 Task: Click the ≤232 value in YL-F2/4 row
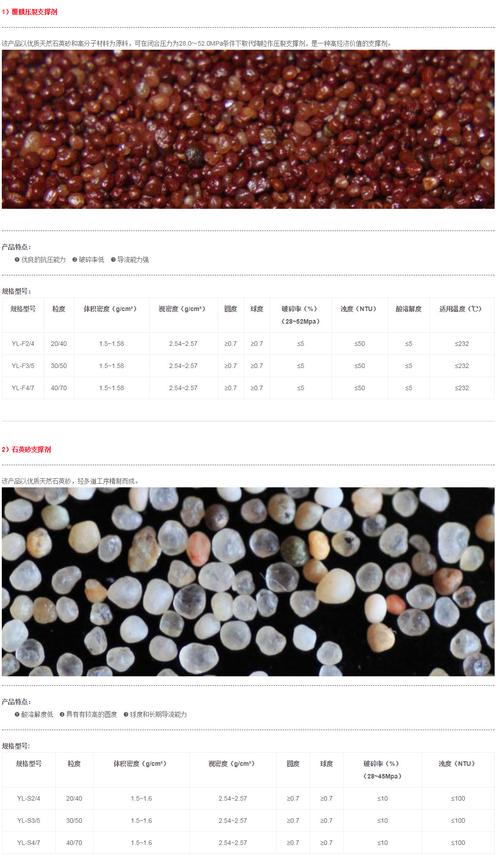[x=462, y=344]
